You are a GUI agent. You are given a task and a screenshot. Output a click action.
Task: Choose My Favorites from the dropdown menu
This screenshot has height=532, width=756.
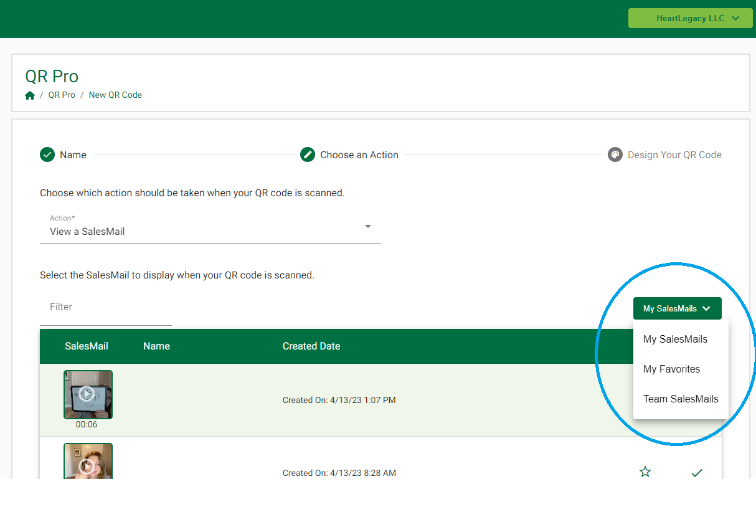tap(671, 369)
